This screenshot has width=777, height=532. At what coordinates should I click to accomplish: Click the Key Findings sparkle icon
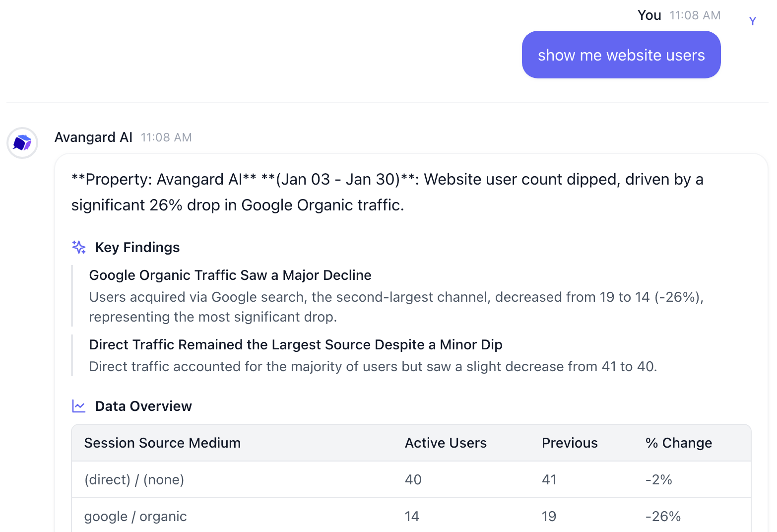coord(79,247)
